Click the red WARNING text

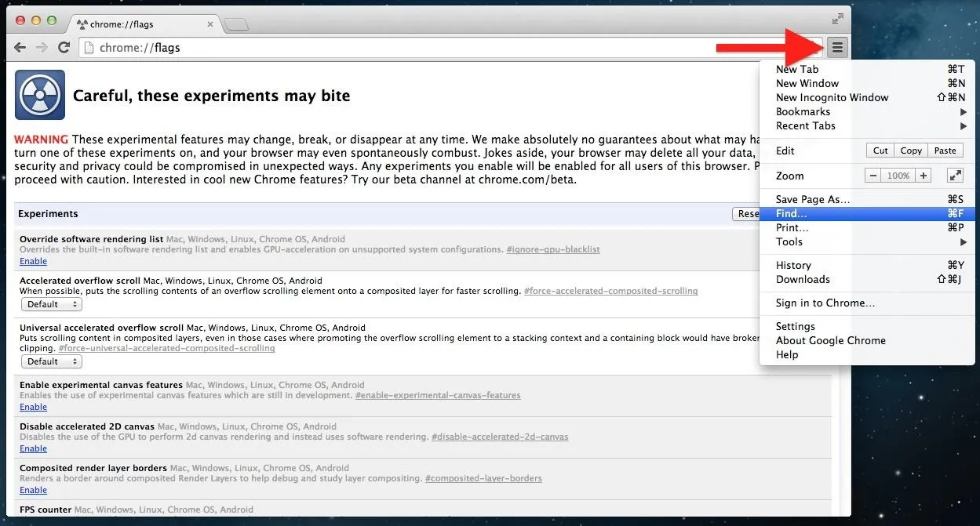pyautogui.click(x=42, y=140)
